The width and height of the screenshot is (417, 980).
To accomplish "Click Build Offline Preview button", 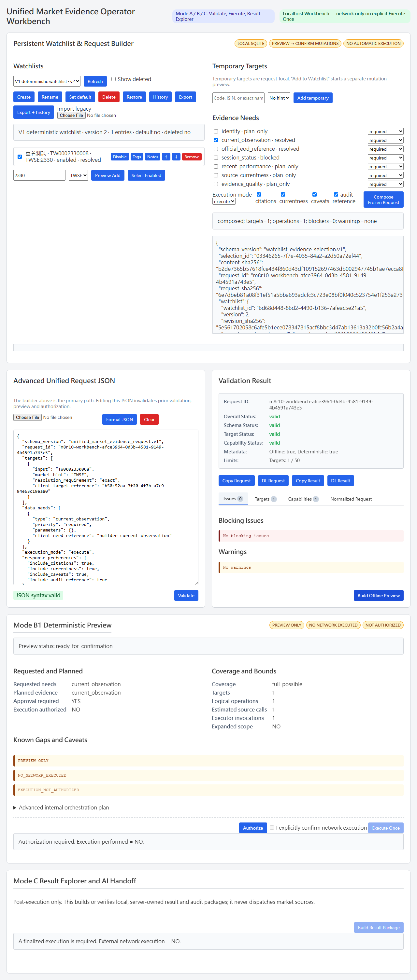I will [x=379, y=595].
